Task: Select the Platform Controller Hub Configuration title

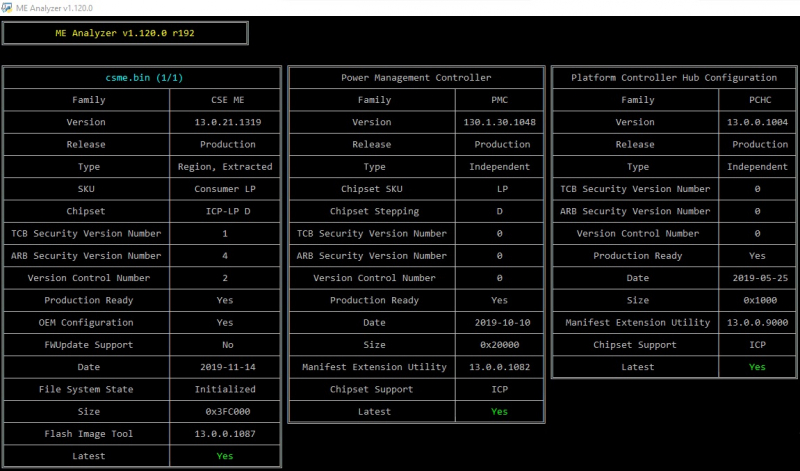Action: click(674, 78)
